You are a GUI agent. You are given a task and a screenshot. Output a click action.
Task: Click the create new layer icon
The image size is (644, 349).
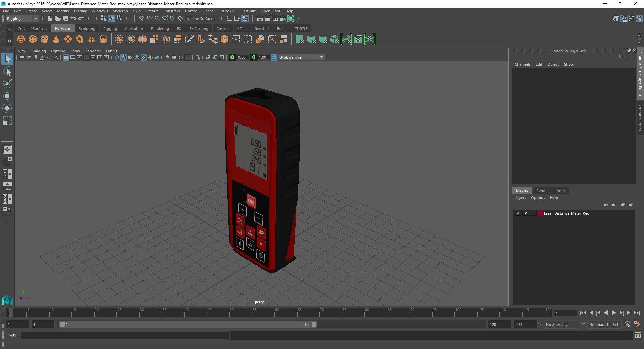click(623, 205)
